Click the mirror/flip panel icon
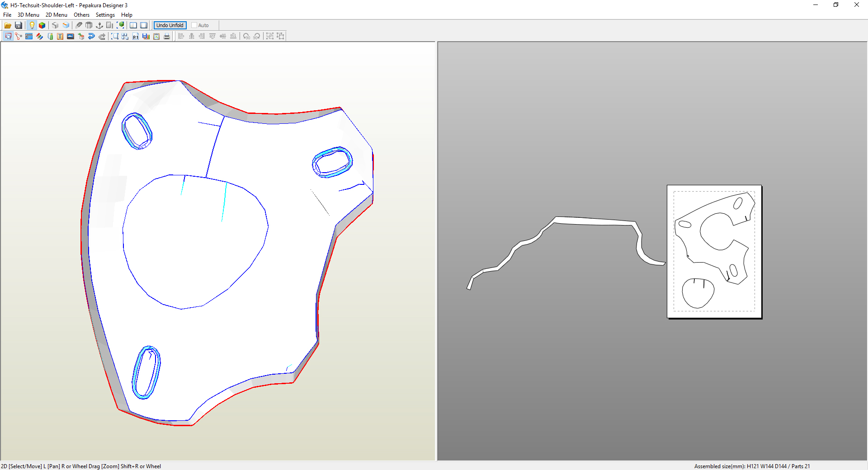The image size is (868, 470). tap(110, 25)
